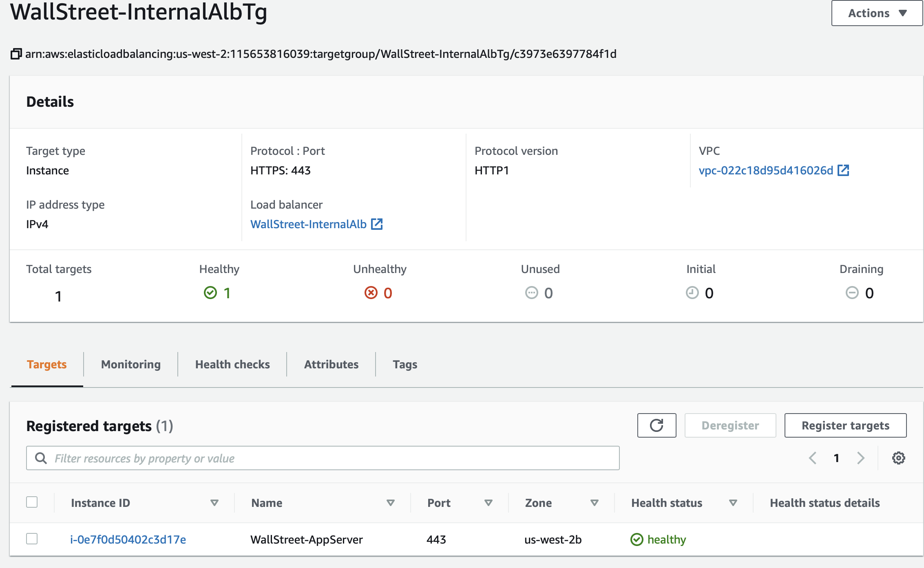Select all targets via header checkbox

[x=31, y=502]
